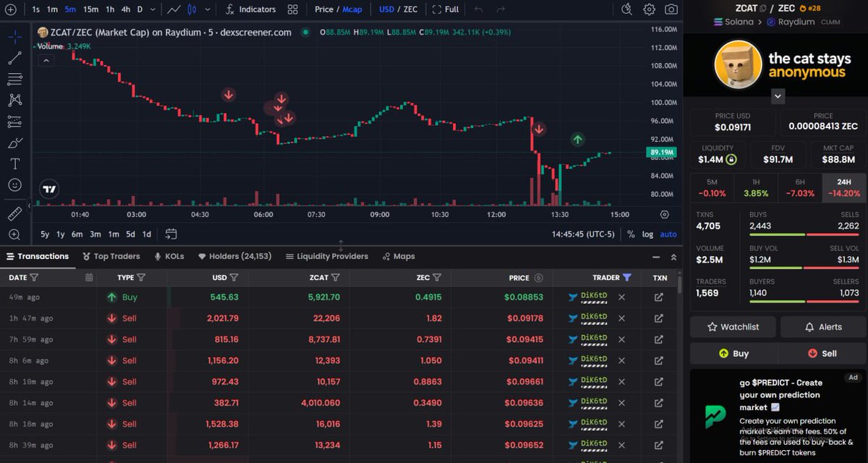
Task: Expand transactions panel with double chevron
Action: pyautogui.click(x=673, y=256)
